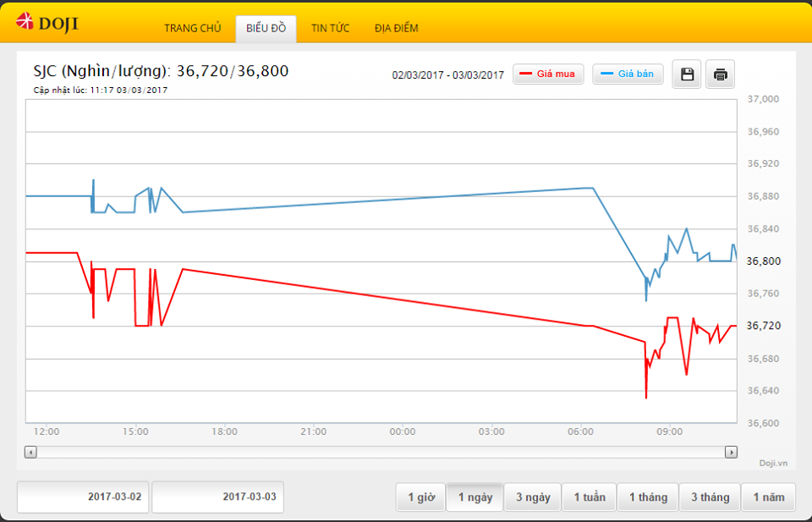This screenshot has width=812, height=522.
Task: Click the 18:00 x-axis label
Action: 224,431
